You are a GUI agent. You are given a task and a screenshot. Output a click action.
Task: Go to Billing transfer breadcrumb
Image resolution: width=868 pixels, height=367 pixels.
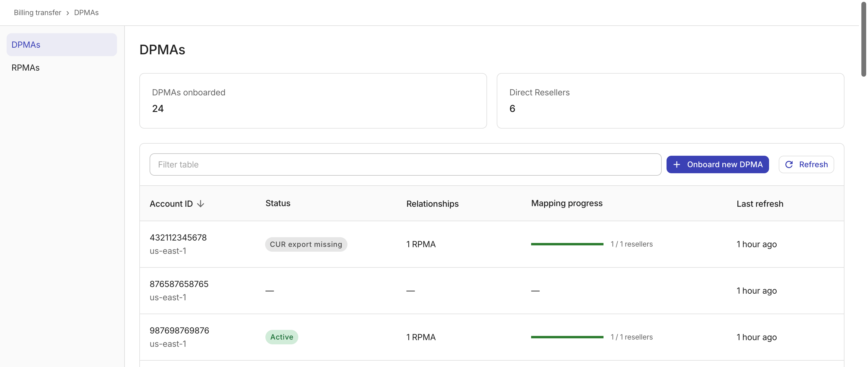(x=37, y=12)
